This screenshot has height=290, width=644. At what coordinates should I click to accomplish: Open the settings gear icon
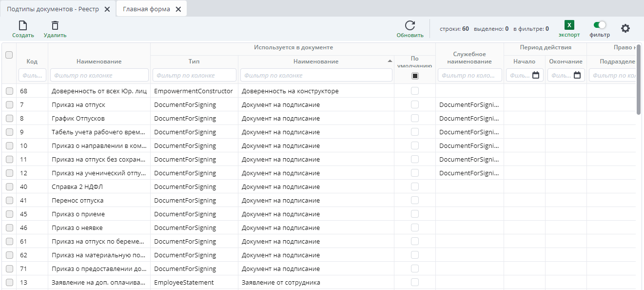(625, 28)
